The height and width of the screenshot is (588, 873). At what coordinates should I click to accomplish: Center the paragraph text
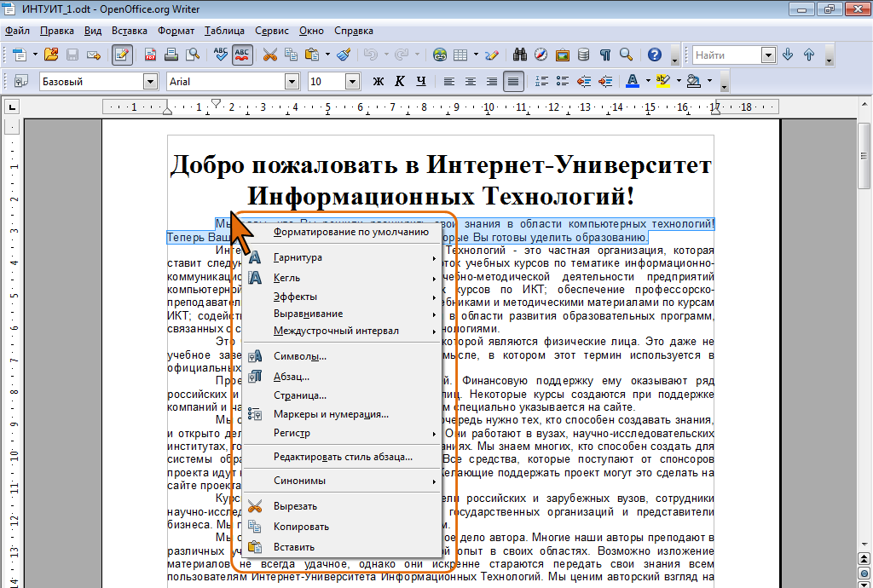[471, 81]
